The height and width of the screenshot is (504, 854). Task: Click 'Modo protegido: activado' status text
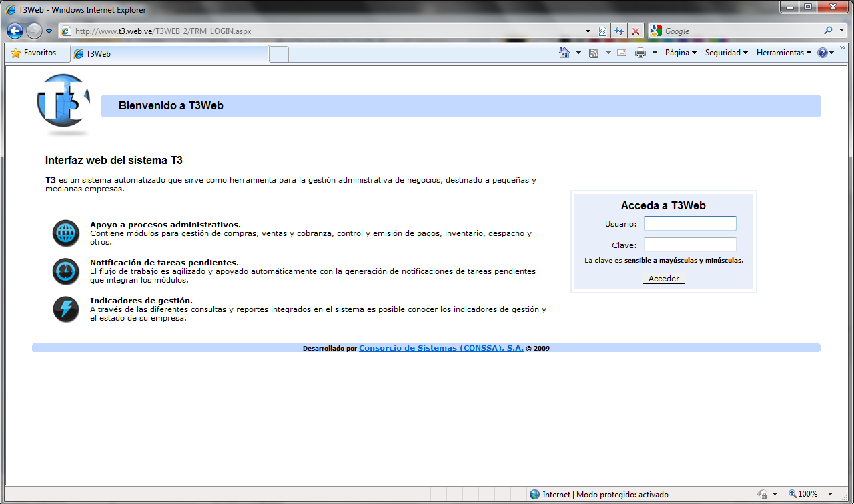click(622, 495)
